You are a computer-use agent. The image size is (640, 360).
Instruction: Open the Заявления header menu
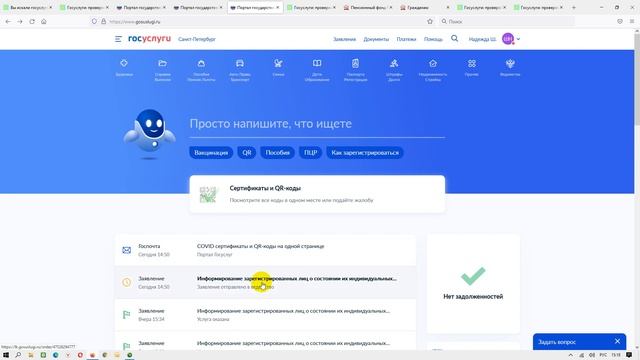(x=344, y=39)
